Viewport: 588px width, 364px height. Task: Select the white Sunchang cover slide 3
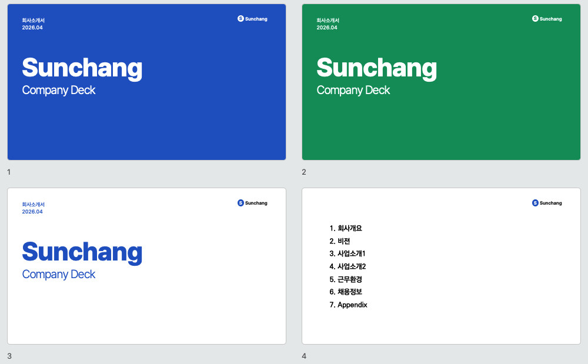pos(146,266)
